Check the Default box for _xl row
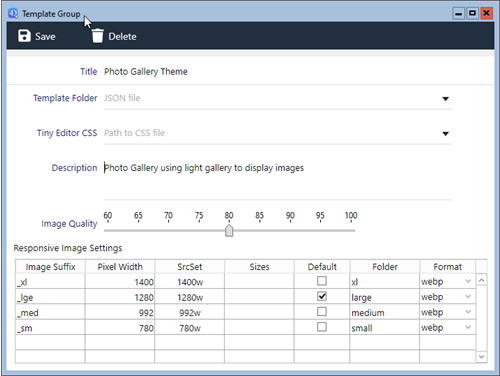 322,281
